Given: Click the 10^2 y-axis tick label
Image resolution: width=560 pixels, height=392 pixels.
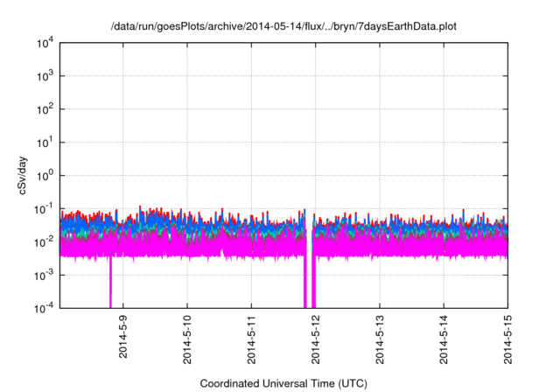Looking at the screenshot, I should point(45,109).
